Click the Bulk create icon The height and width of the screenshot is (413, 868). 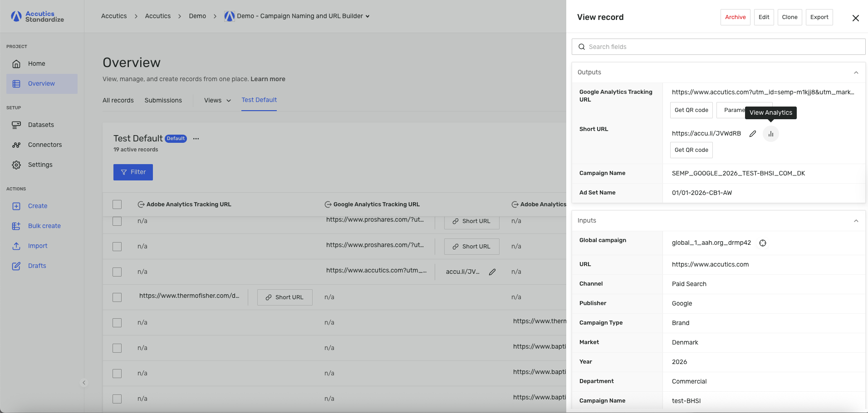[16, 226]
